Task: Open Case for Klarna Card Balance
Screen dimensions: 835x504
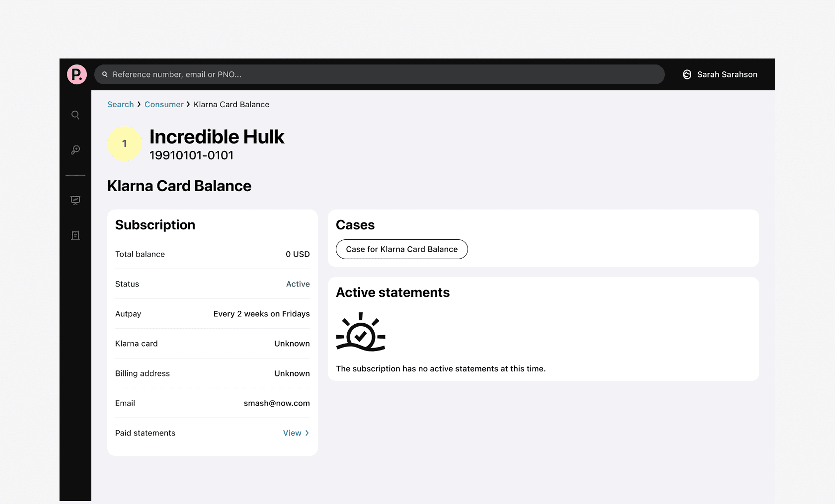Action: [x=402, y=249]
